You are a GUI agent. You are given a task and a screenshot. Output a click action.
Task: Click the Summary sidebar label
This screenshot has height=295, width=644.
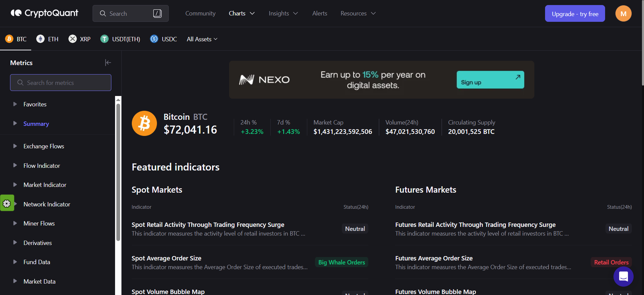36,124
